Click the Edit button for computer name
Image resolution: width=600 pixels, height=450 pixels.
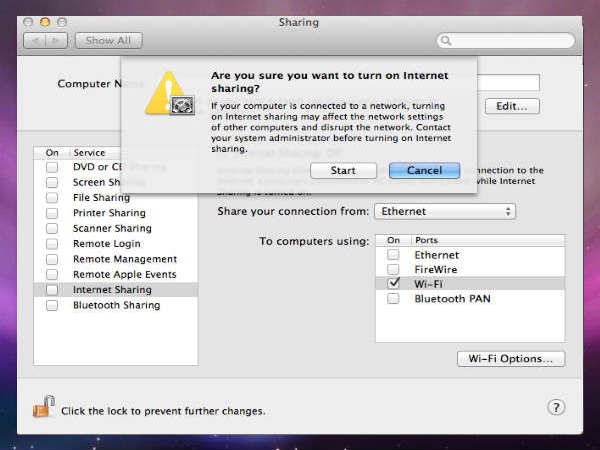point(512,106)
